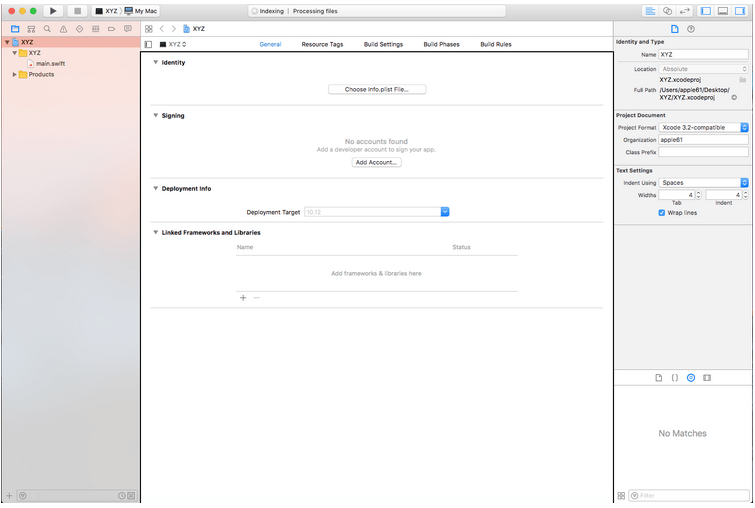The width and height of the screenshot is (755, 508).
Task: Open the Deployment Target dropdown
Action: click(445, 212)
